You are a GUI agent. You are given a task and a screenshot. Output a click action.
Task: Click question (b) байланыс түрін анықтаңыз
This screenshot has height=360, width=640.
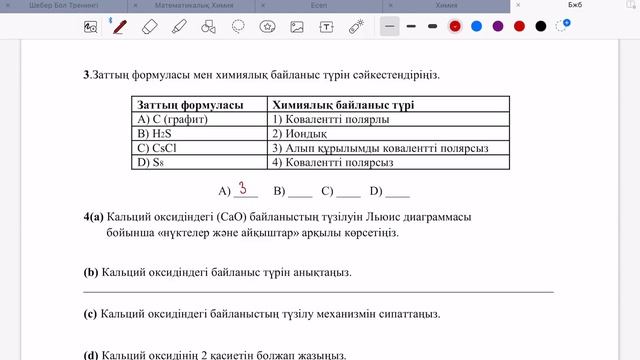tap(218, 272)
